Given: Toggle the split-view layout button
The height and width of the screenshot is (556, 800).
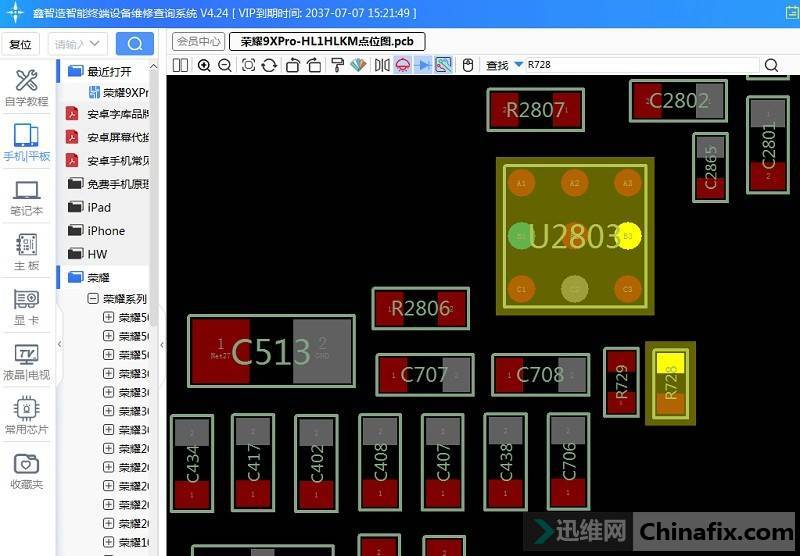Looking at the screenshot, I should point(180,65).
